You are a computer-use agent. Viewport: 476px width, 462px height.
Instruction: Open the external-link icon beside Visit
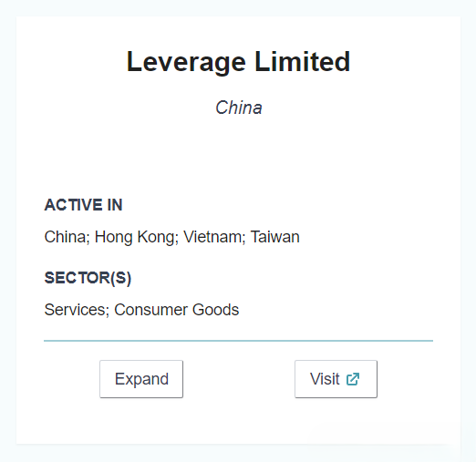tap(353, 379)
